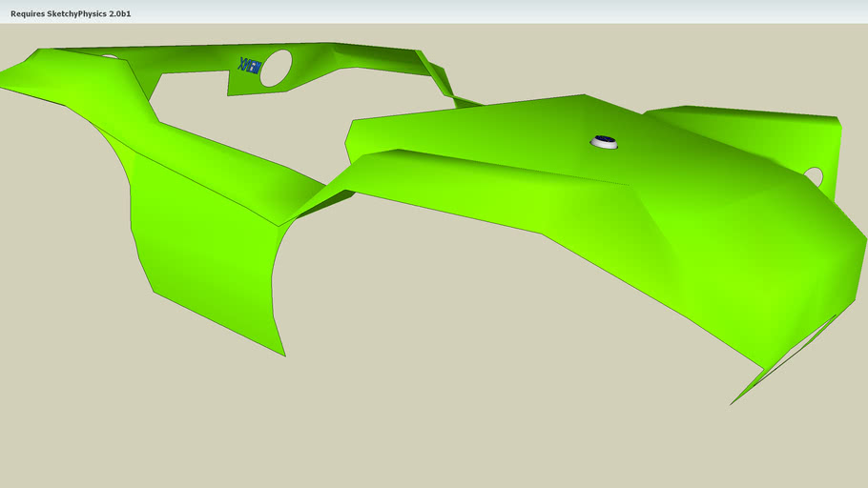Image resolution: width=868 pixels, height=488 pixels.
Task: Click the blue-and-white round cap on the hood
Action: point(604,143)
